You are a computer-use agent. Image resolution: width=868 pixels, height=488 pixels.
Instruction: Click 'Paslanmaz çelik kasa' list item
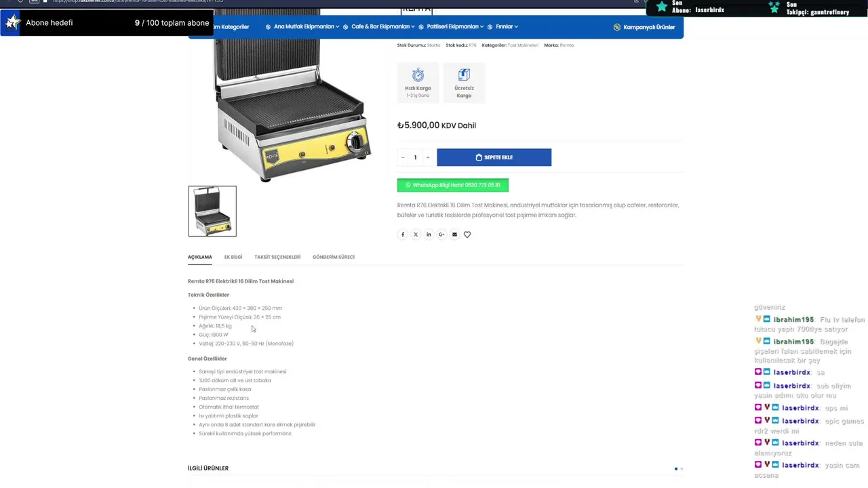[225, 389]
